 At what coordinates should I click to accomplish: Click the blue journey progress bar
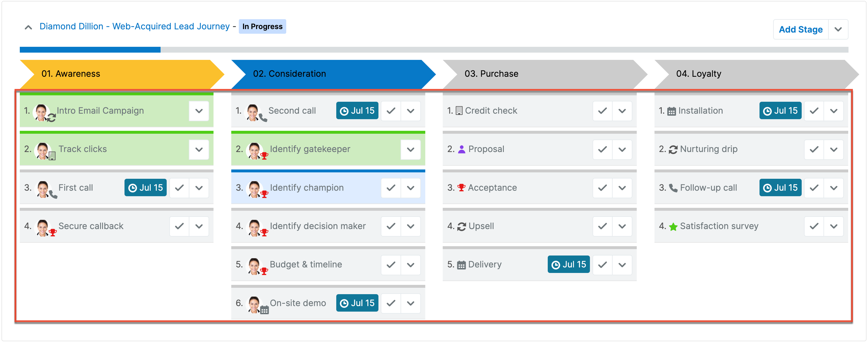(90, 50)
